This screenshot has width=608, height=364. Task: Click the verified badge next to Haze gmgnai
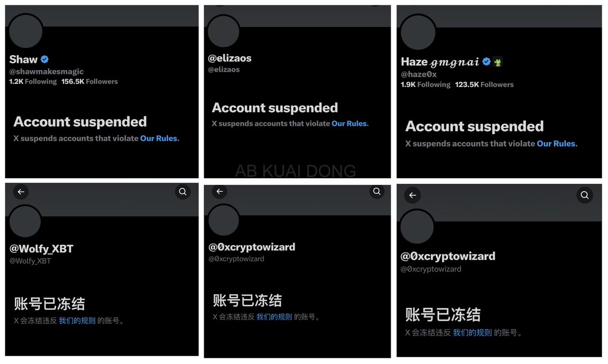[x=486, y=62]
